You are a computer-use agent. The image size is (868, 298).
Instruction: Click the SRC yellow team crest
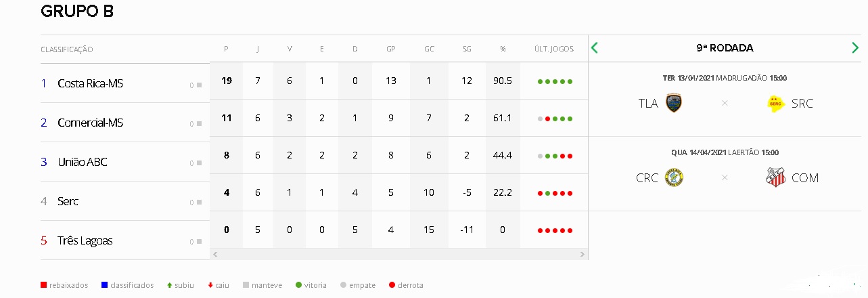tap(775, 103)
